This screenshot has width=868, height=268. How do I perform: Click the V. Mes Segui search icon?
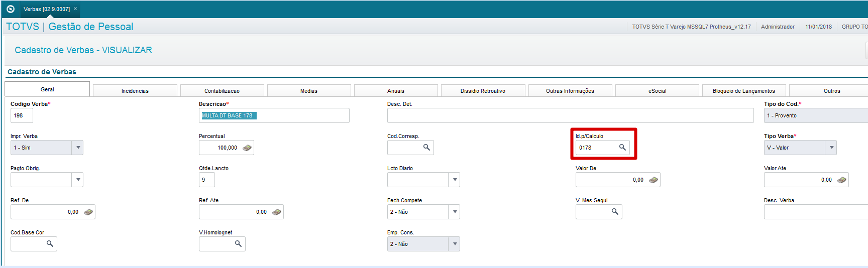[x=615, y=212]
